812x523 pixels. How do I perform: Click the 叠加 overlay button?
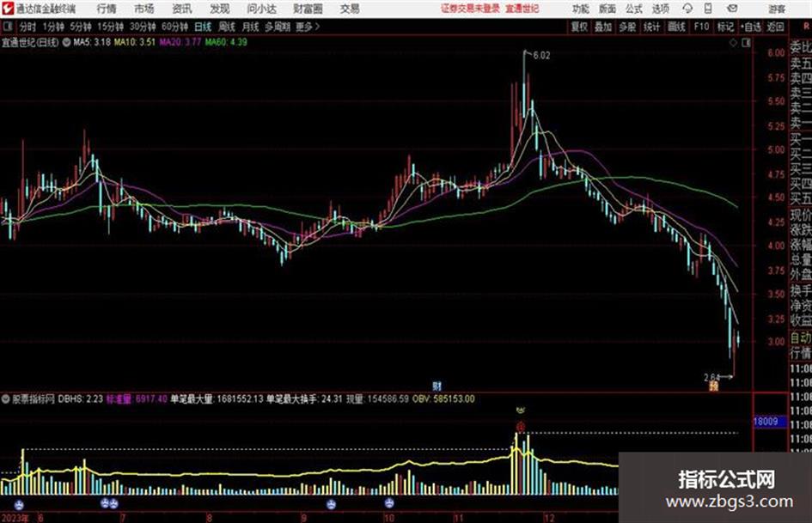click(x=603, y=27)
